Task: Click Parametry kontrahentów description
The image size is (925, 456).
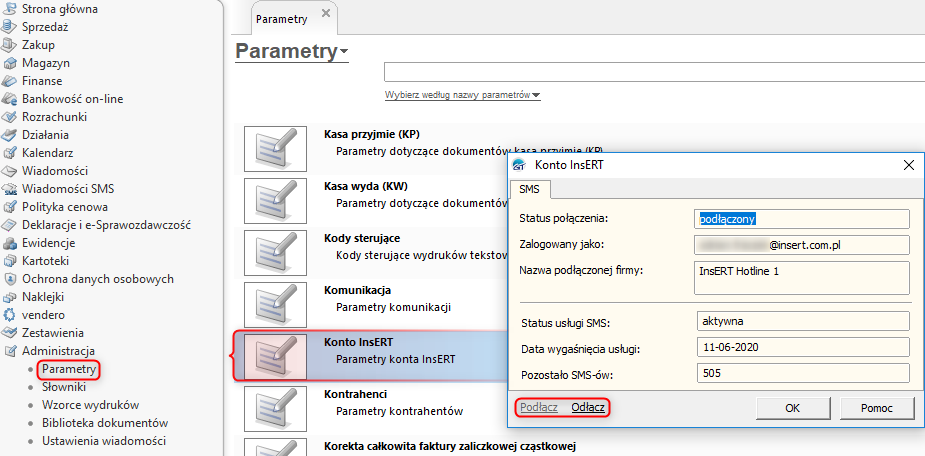Action: (399, 411)
